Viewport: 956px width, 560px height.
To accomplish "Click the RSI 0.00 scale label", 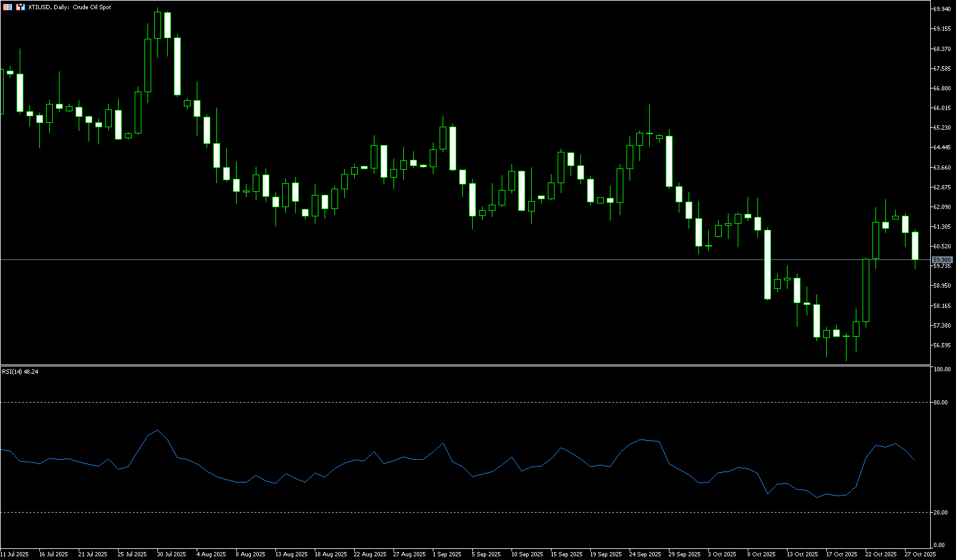I will tap(939, 545).
